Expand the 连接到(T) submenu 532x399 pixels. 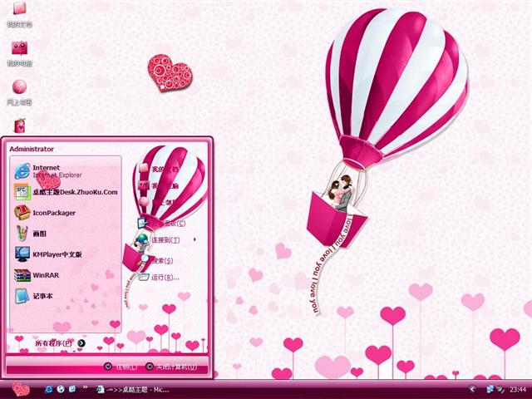point(167,240)
